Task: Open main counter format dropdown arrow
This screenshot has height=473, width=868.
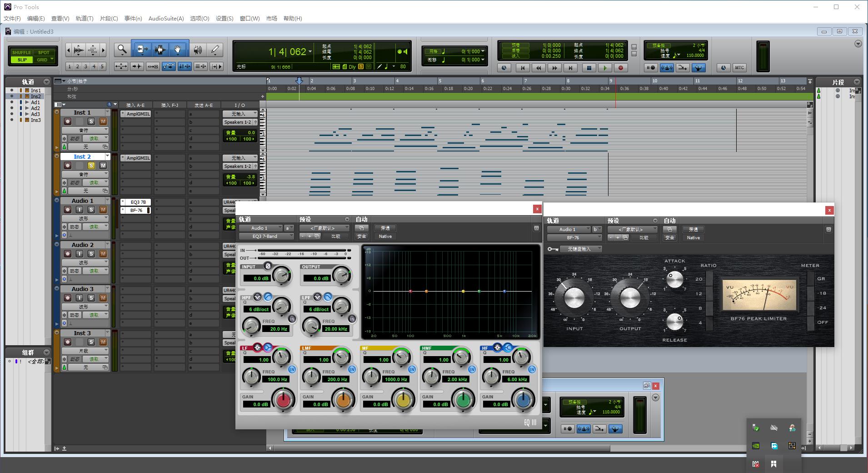Action: pyautogui.click(x=310, y=51)
